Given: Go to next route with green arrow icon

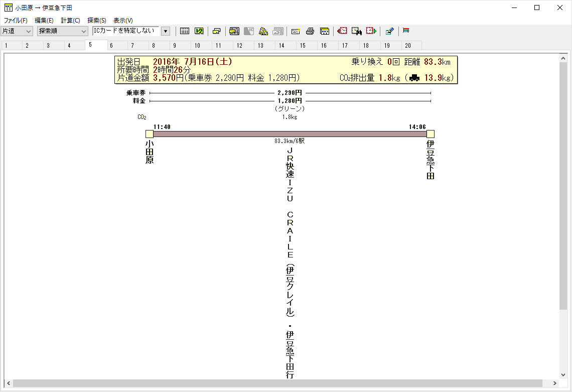Looking at the screenshot, I should pyautogui.click(x=371, y=31).
